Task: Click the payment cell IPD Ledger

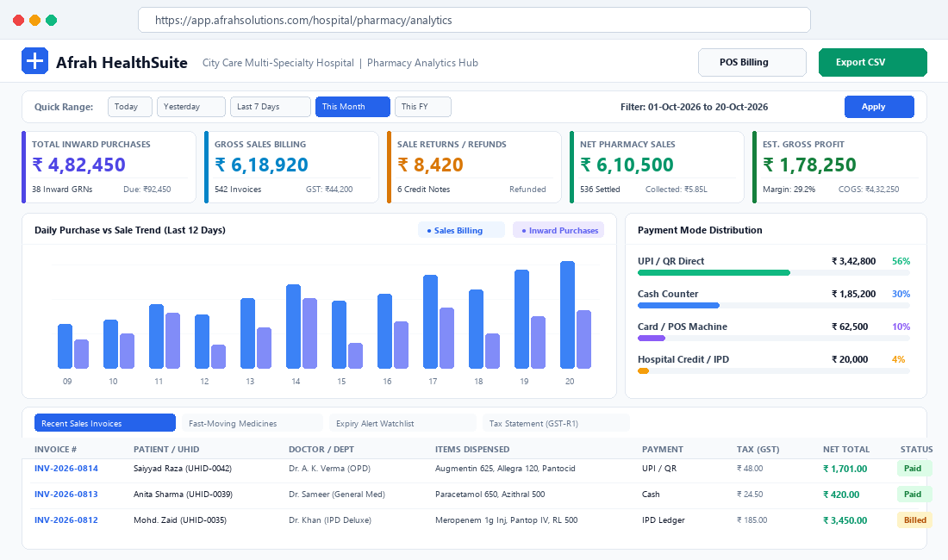Action: 664,520
